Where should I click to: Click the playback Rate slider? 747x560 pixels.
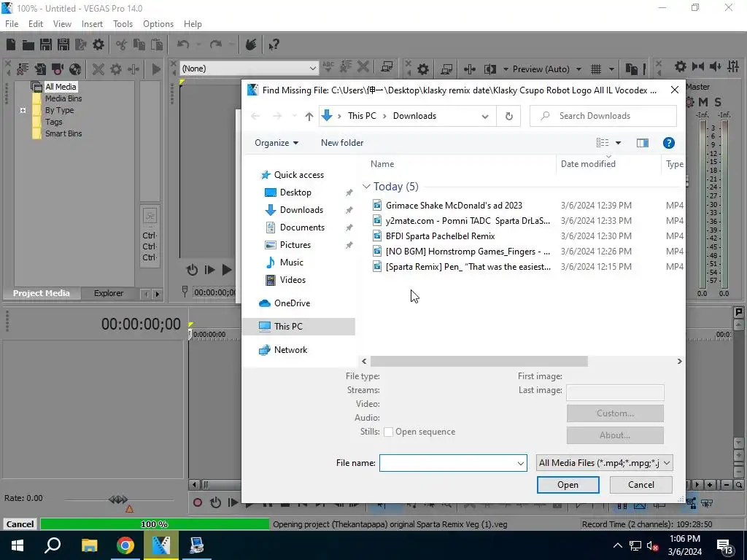click(118, 499)
